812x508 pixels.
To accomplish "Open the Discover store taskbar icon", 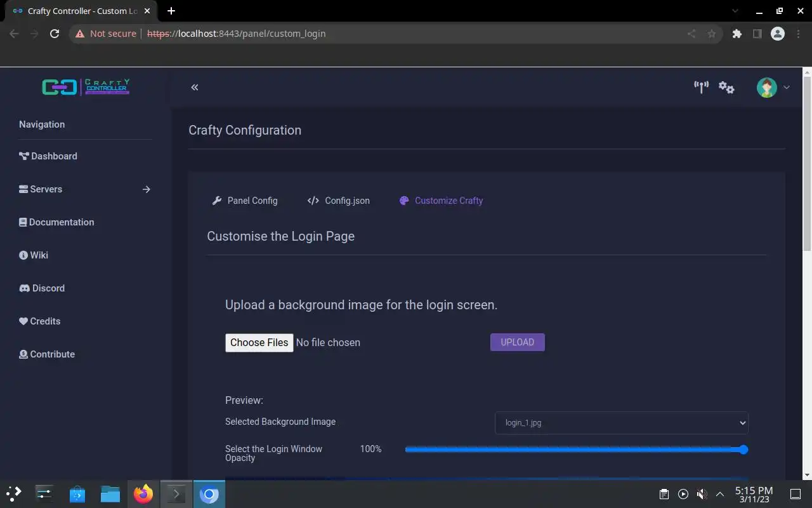I will 77,493.
